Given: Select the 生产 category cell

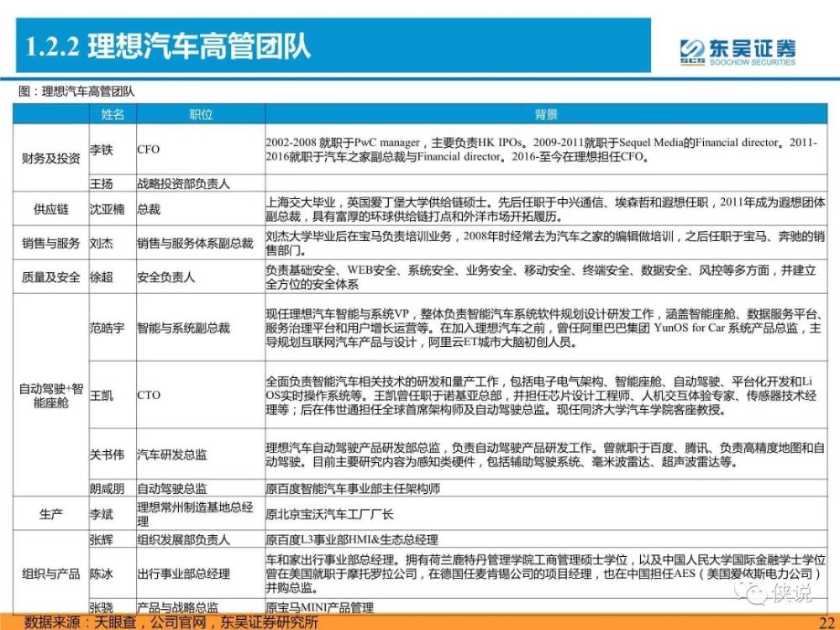Looking at the screenshot, I should [x=51, y=514].
